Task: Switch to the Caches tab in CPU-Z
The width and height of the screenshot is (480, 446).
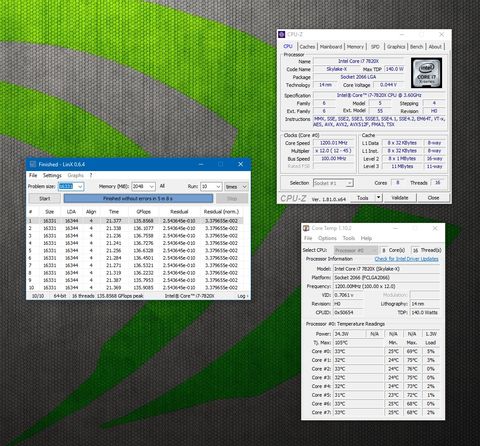Action: click(x=307, y=47)
